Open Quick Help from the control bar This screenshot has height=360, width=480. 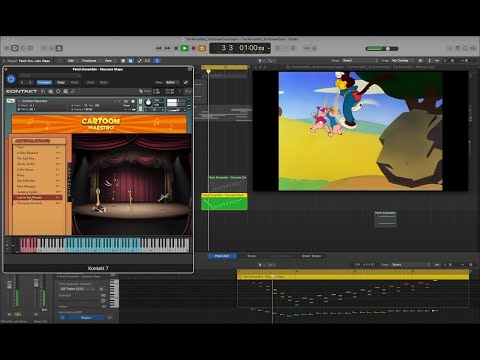[x=23, y=48]
